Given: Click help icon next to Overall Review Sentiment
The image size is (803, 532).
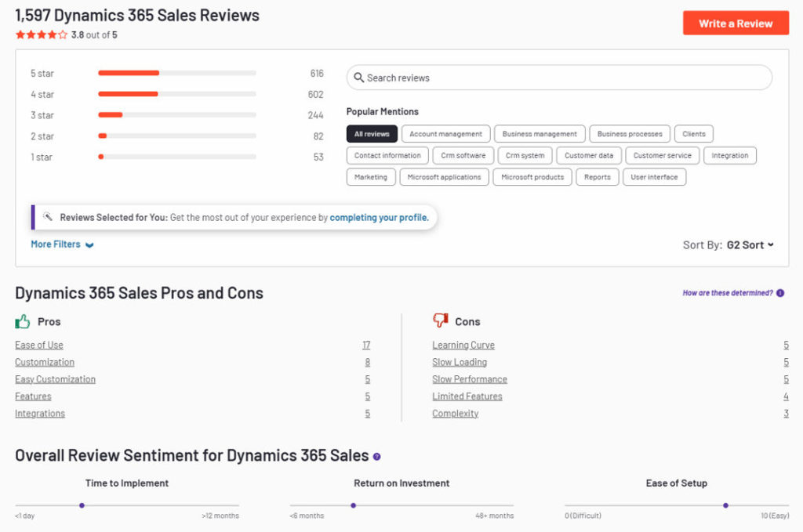Looking at the screenshot, I should pos(377,457).
